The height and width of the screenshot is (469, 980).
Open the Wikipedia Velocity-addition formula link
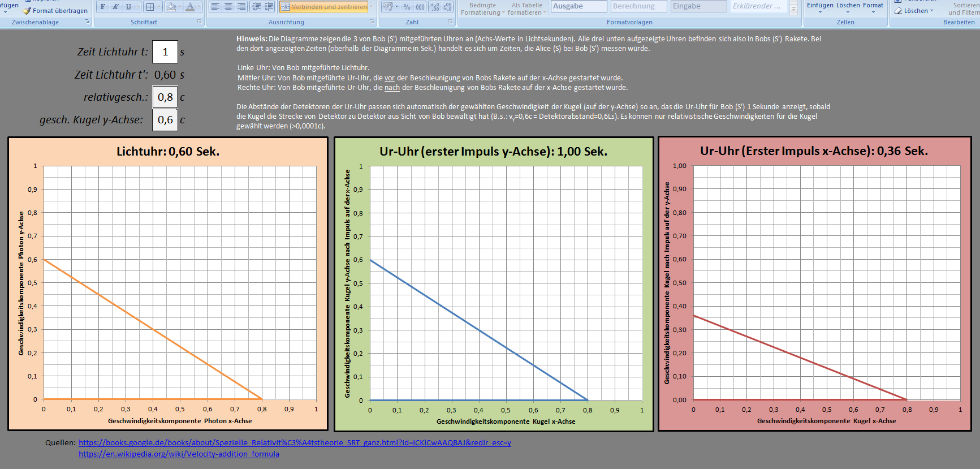(x=179, y=454)
